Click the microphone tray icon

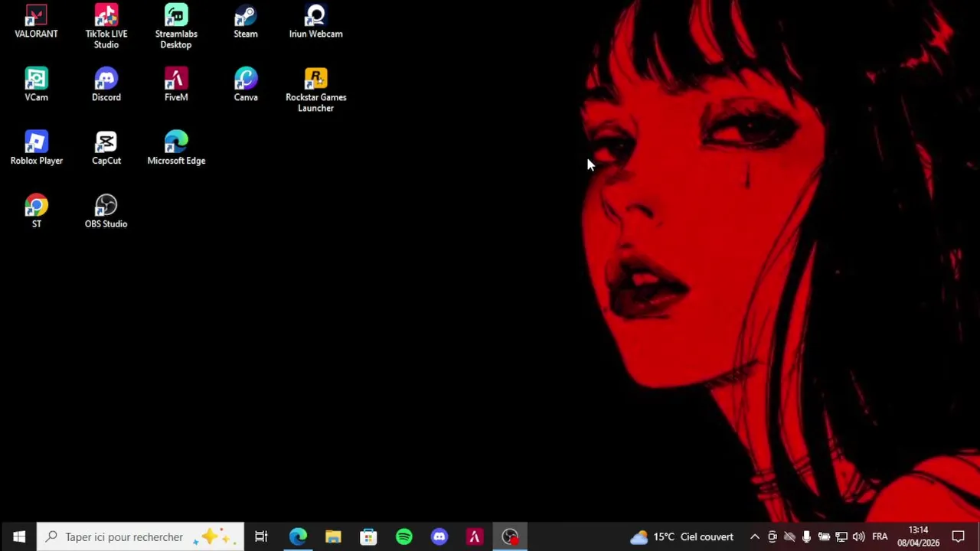(806, 536)
